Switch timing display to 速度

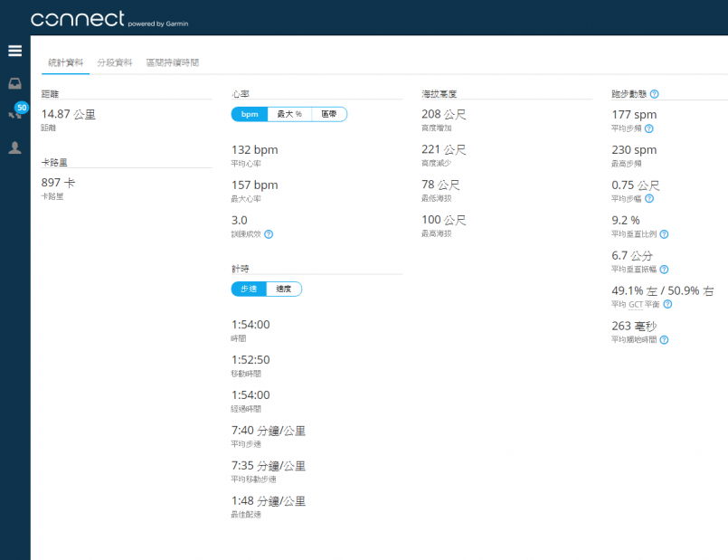coord(283,289)
